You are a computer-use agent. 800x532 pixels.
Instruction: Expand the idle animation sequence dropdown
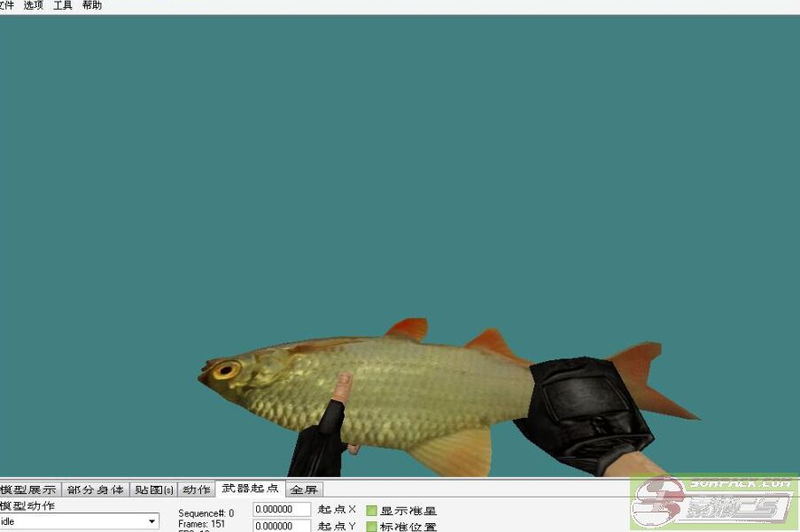(78, 521)
